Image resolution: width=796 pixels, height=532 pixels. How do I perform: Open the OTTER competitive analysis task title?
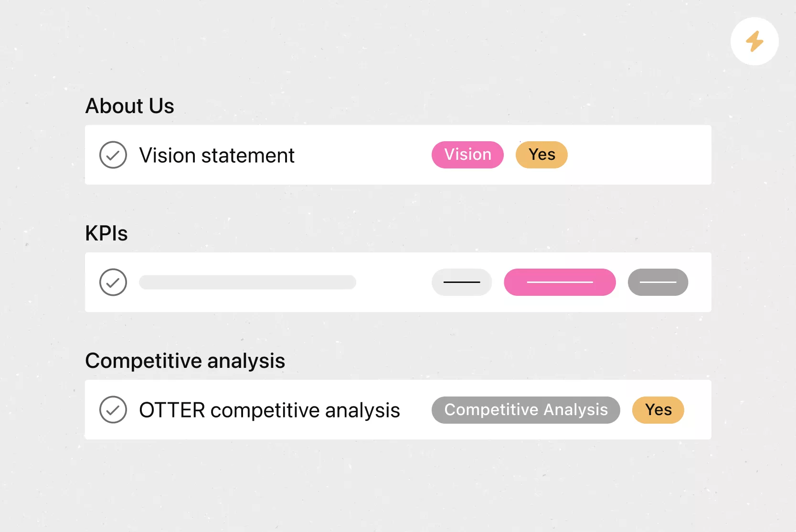pyautogui.click(x=269, y=410)
